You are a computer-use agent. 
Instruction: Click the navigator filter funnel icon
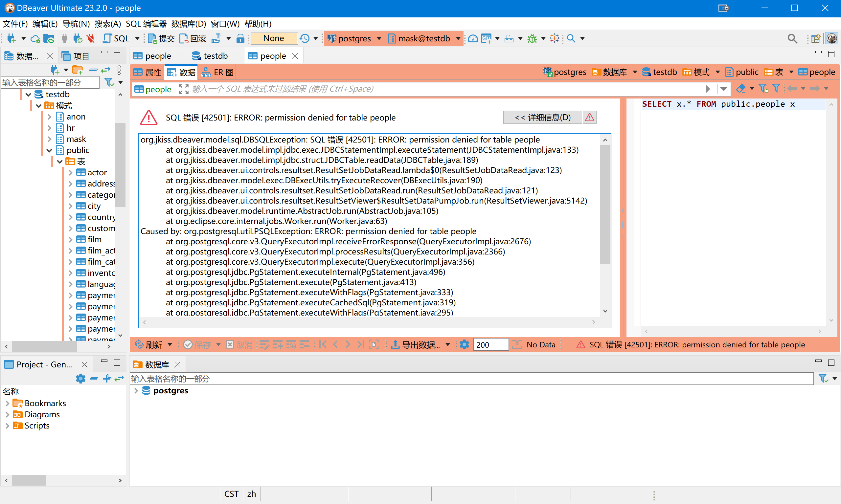pos(109,82)
